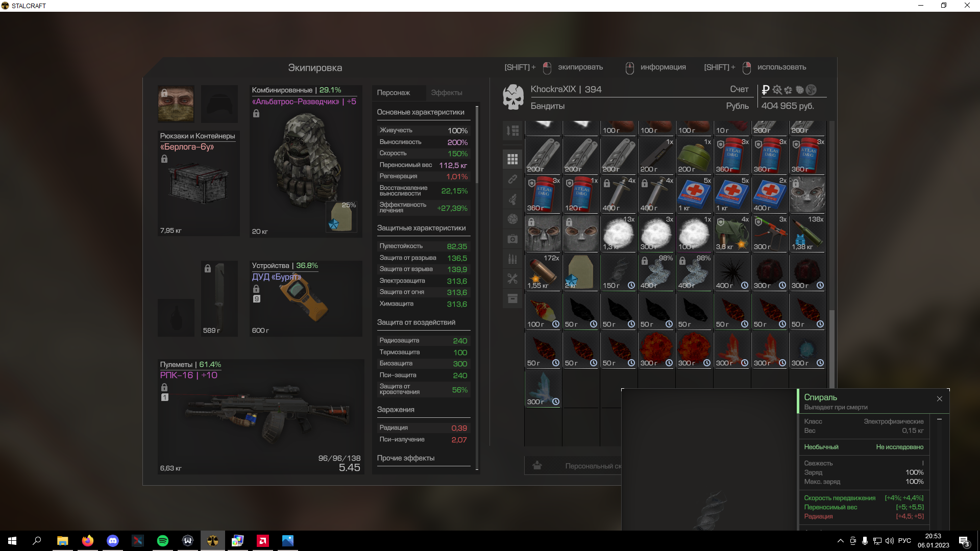Open the Персональный склад storage button
980x551 pixels.
click(573, 466)
